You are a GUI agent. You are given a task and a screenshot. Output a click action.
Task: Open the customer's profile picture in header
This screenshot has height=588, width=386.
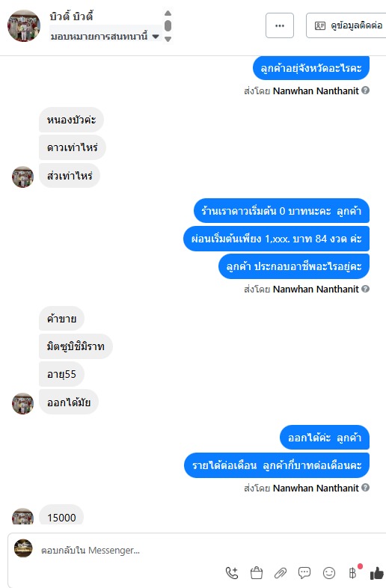pyautogui.click(x=24, y=25)
